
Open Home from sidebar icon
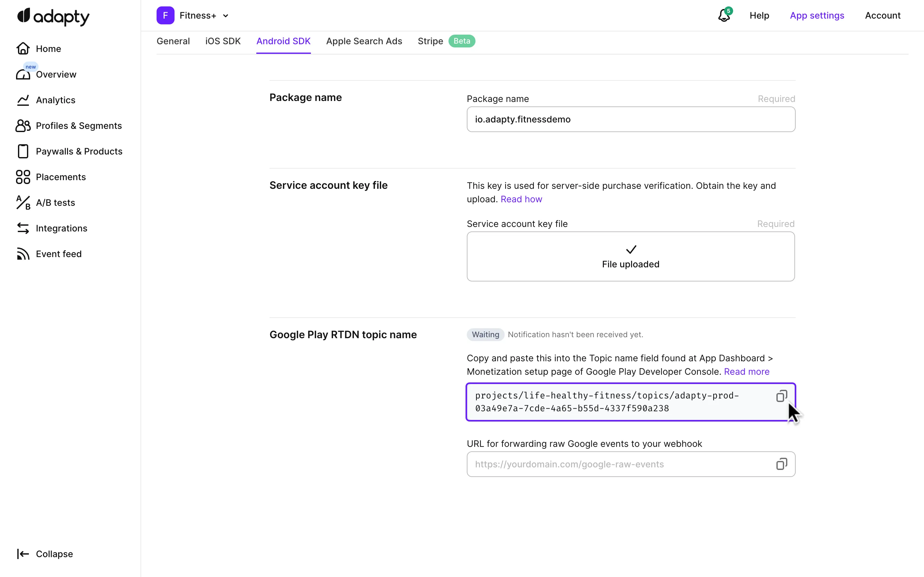(x=23, y=48)
